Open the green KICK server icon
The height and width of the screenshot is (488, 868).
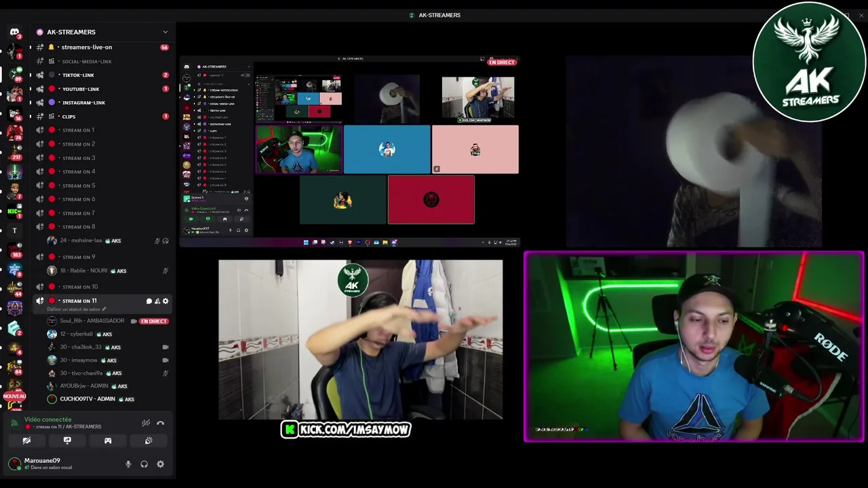pos(14,211)
